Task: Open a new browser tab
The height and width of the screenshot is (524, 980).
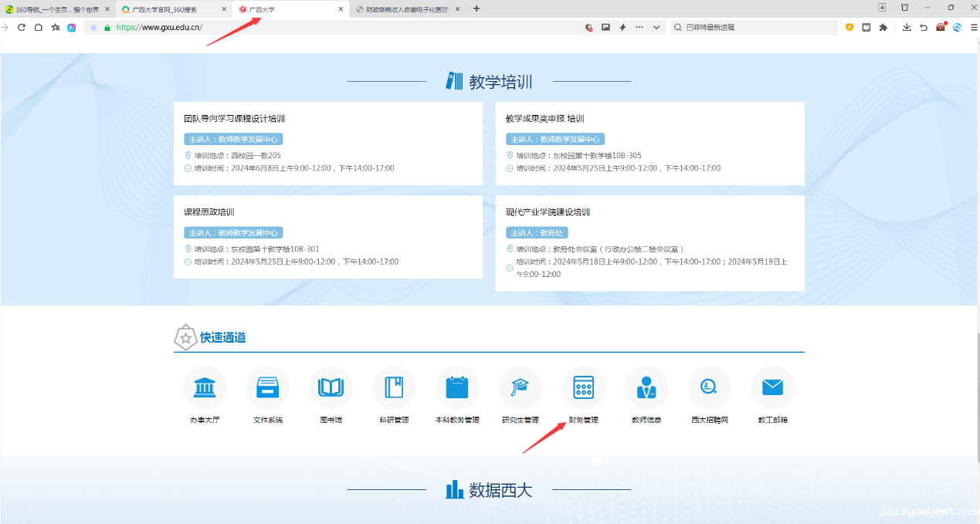Action: [x=476, y=8]
